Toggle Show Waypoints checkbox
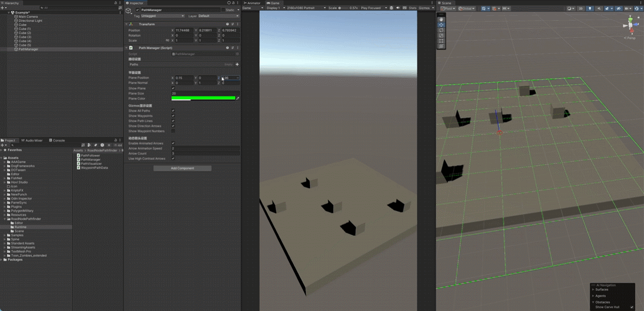 pyautogui.click(x=173, y=116)
